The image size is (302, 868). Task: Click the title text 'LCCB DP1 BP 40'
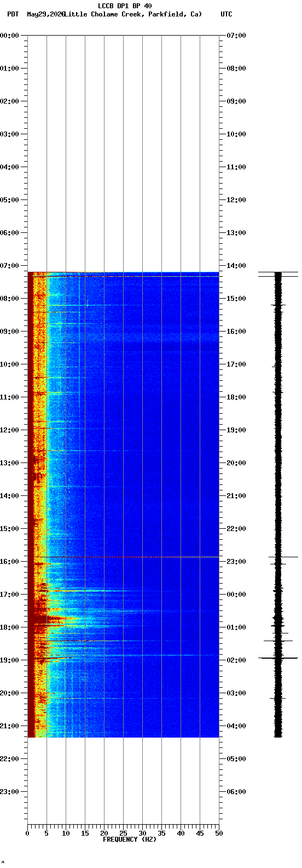click(125, 6)
